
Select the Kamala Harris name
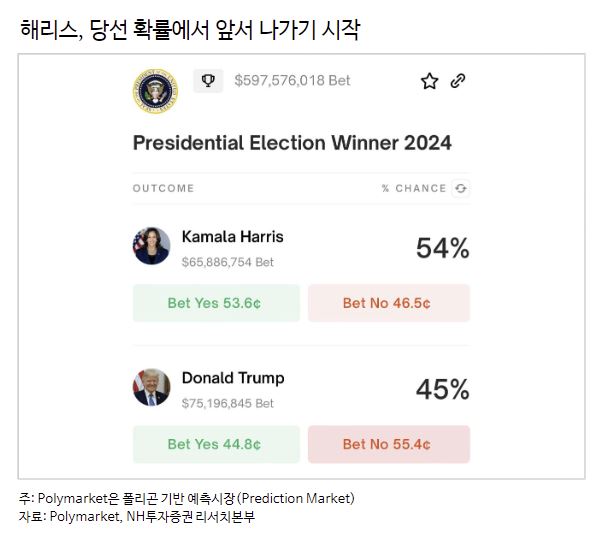click(233, 237)
